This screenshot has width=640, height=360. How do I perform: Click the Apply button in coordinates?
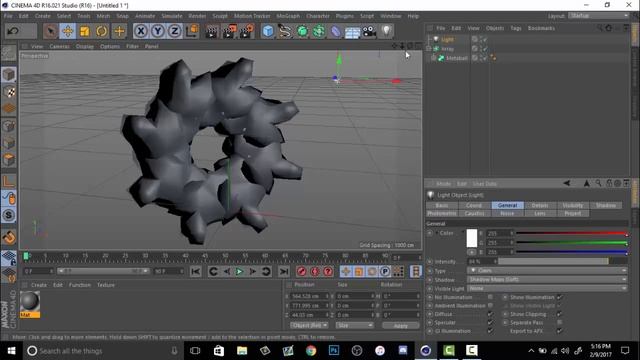tap(400, 325)
